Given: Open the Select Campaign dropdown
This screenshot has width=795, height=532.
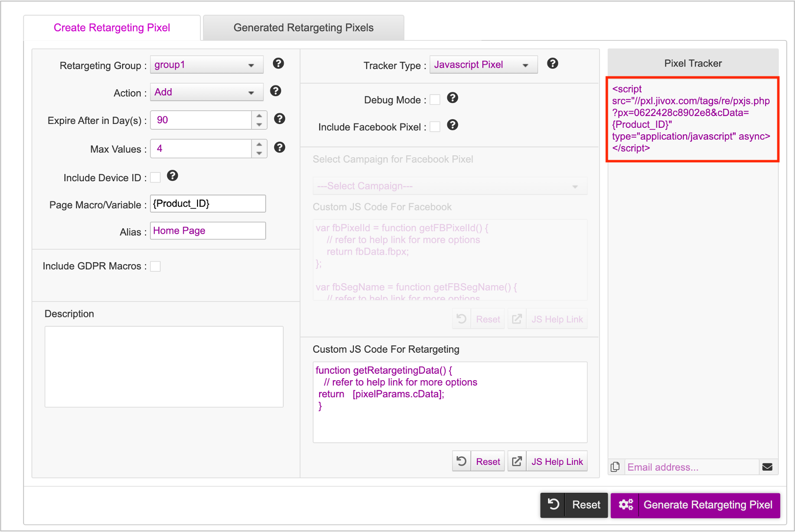Looking at the screenshot, I should 450,186.
